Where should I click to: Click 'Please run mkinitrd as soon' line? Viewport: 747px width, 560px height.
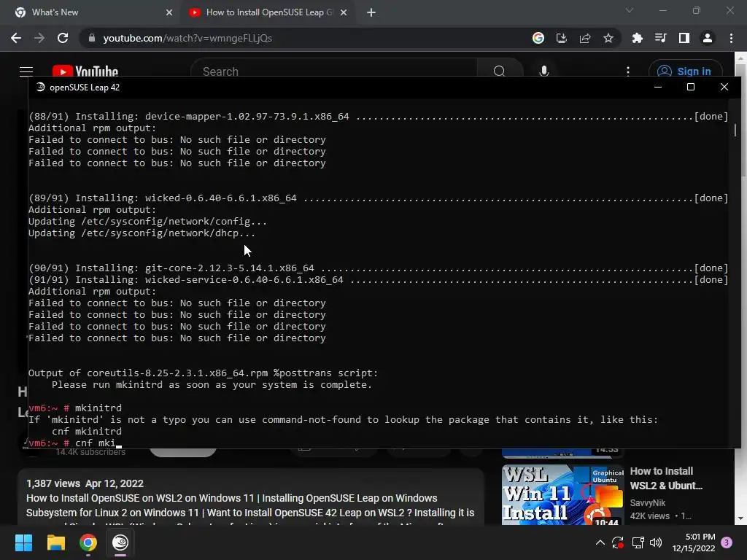pos(212,385)
